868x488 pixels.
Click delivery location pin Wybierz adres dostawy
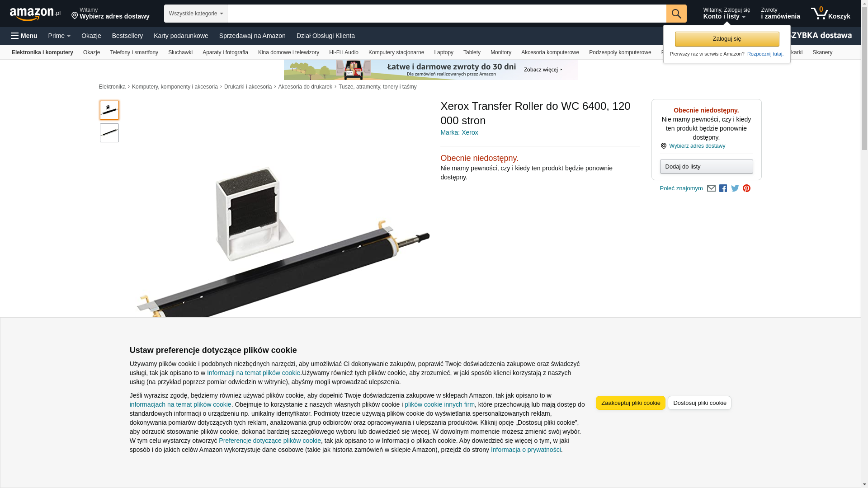110,14
